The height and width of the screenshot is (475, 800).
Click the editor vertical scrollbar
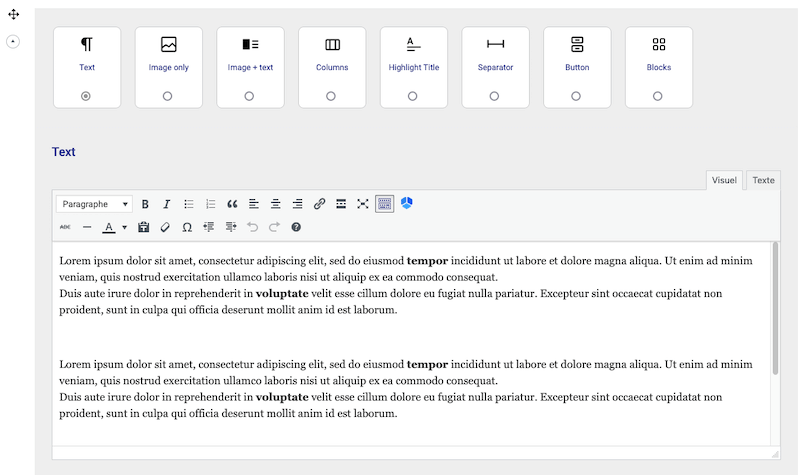point(776,308)
